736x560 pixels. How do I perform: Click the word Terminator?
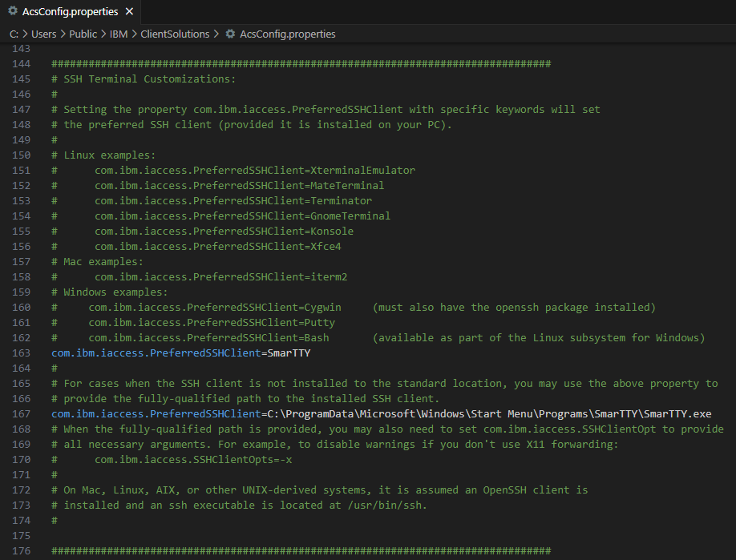pyautogui.click(x=342, y=201)
